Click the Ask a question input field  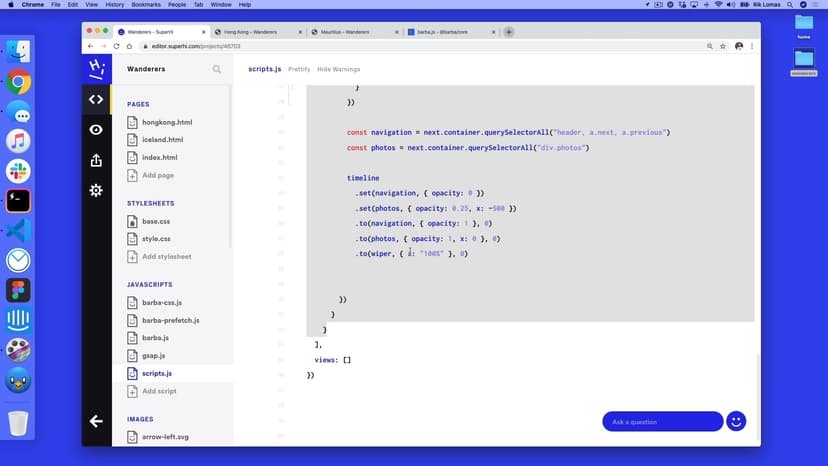pos(662,421)
